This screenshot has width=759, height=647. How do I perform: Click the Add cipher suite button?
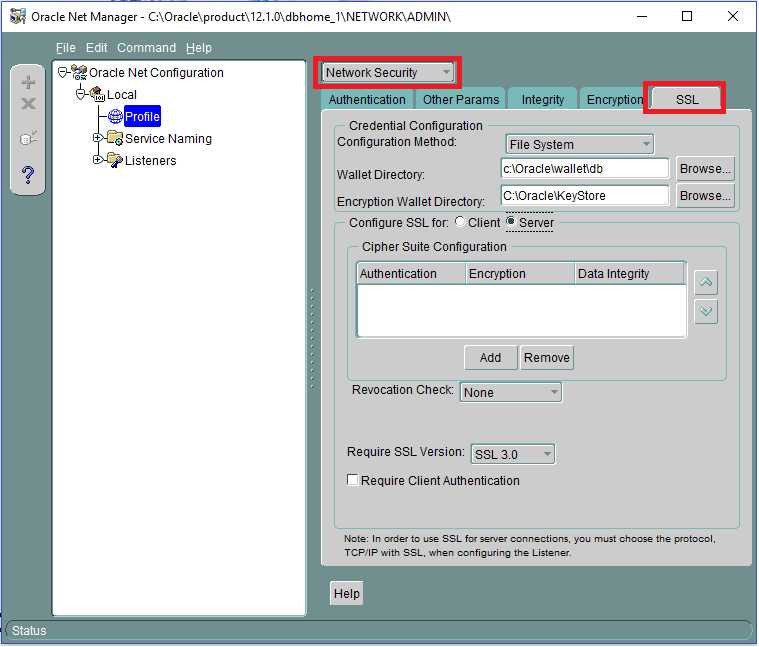[x=490, y=358]
